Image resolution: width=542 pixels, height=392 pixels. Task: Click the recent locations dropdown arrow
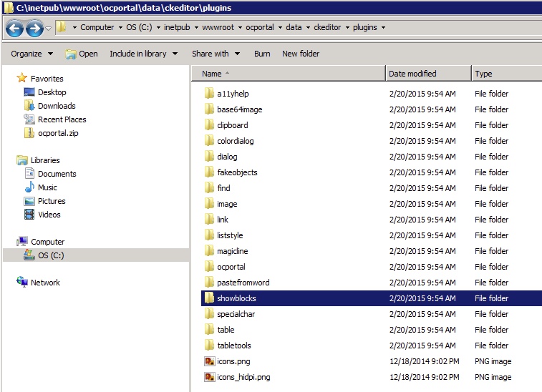[48, 28]
